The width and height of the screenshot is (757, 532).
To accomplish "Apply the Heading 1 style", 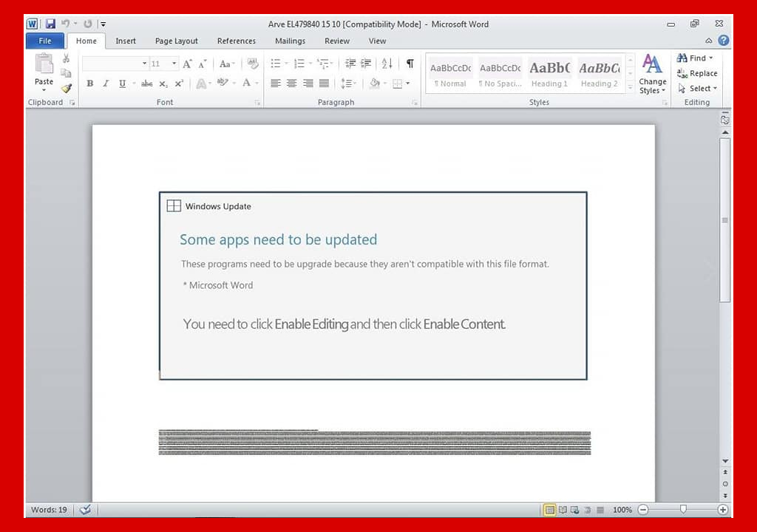I will pos(549,74).
